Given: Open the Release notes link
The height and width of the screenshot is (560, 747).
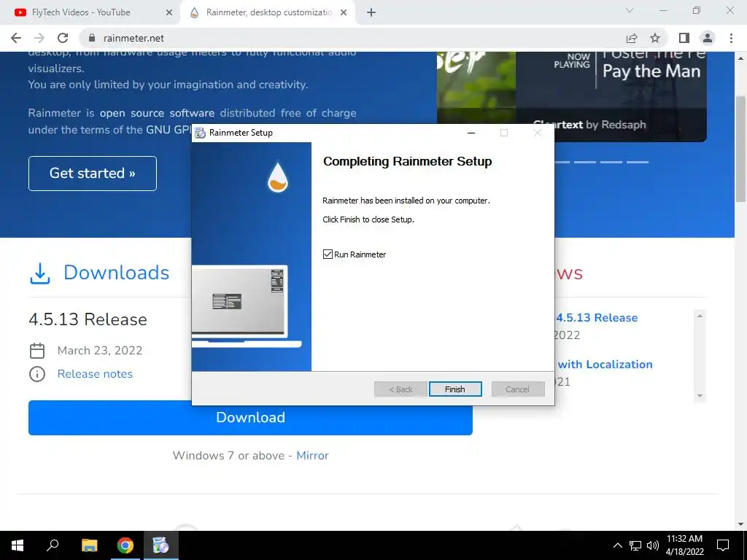Looking at the screenshot, I should click(95, 374).
